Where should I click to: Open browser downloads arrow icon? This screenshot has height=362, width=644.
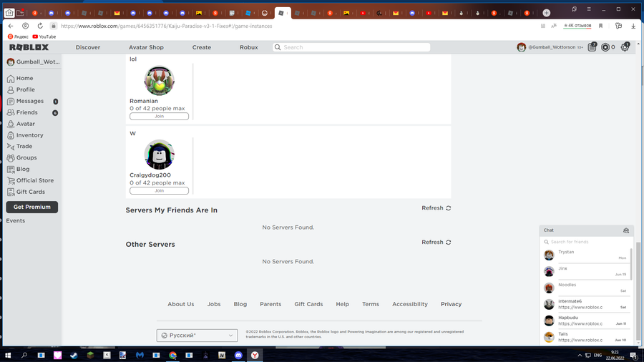pos(633,26)
